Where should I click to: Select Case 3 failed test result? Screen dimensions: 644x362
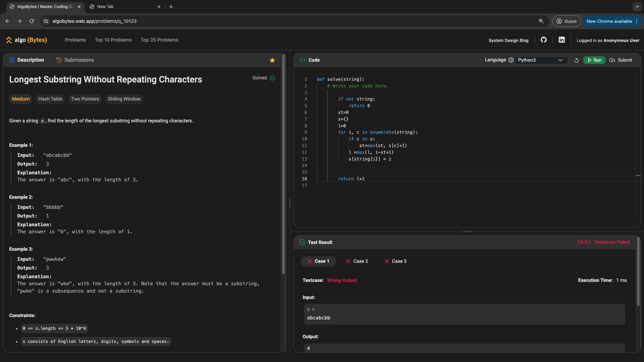(395, 261)
